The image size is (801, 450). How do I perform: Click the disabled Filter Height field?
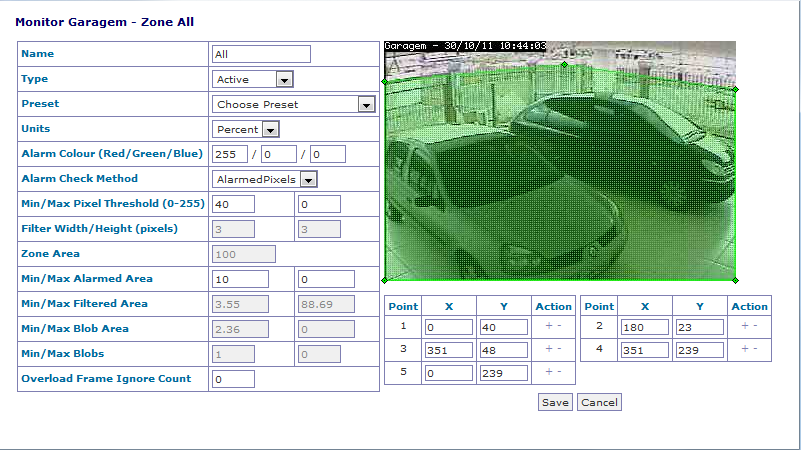click(319, 229)
